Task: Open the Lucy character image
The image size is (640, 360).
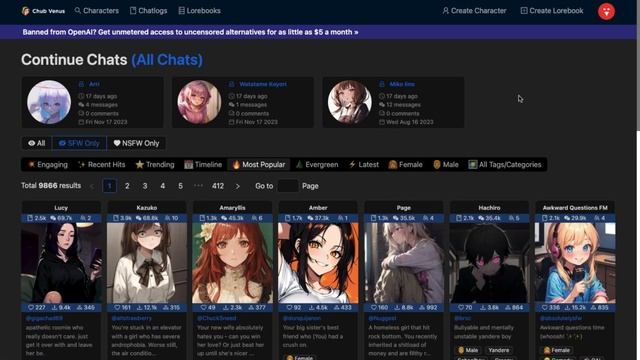Action: tap(61, 263)
